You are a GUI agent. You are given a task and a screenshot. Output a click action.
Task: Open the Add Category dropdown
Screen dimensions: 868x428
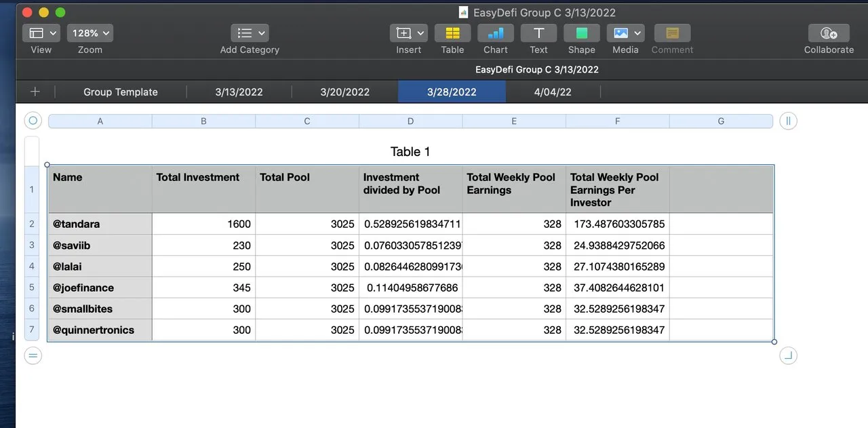[x=250, y=33]
